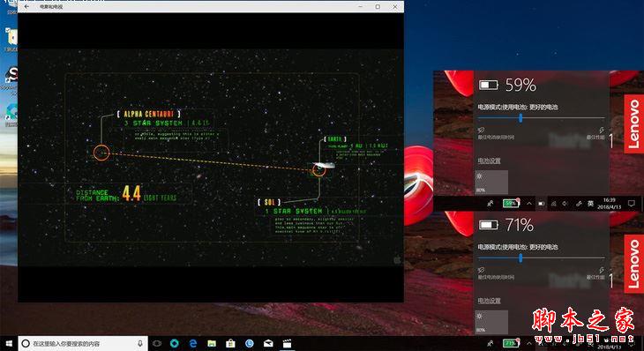
Task: Click brightness tile in 59% flyout
Action: (491, 183)
